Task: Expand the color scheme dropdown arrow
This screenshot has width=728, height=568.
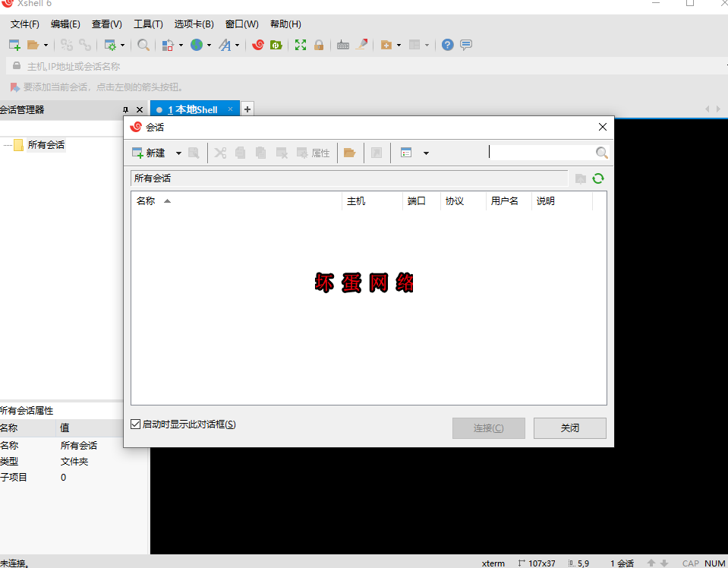Action: pyautogui.click(x=181, y=45)
